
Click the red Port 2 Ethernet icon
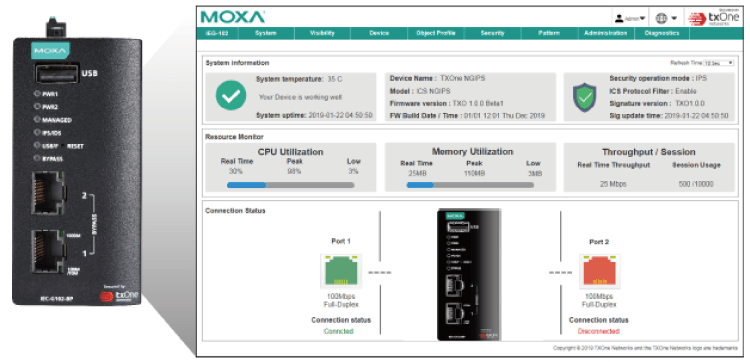point(599,271)
